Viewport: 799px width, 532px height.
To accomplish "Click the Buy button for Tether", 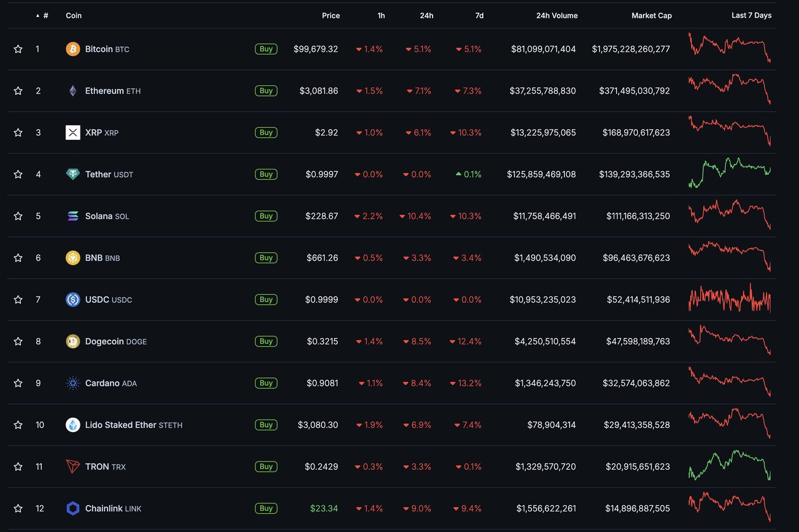I will (x=266, y=174).
